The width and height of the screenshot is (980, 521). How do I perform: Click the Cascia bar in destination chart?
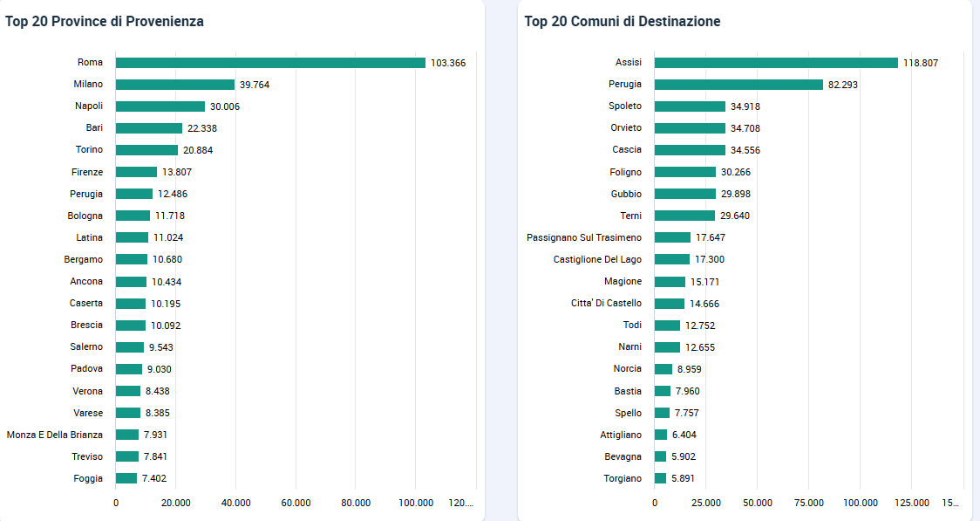point(690,150)
